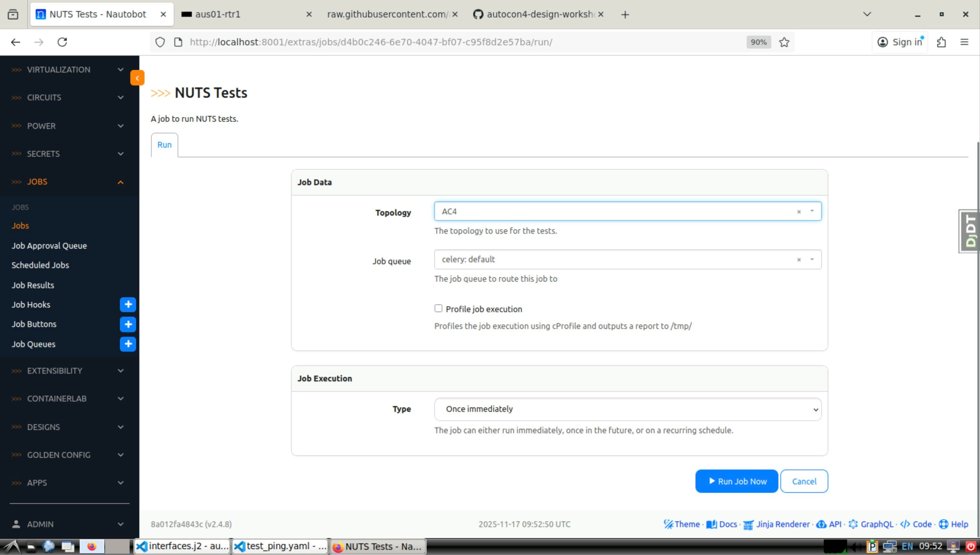This screenshot has height=555, width=980.
Task: Open the execution Type dropdown
Action: click(x=627, y=409)
